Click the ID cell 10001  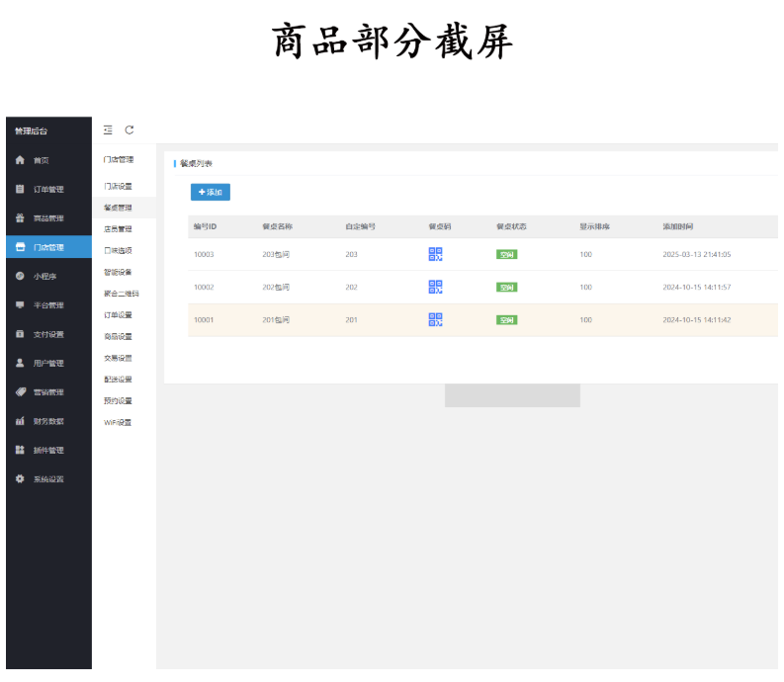tap(204, 320)
